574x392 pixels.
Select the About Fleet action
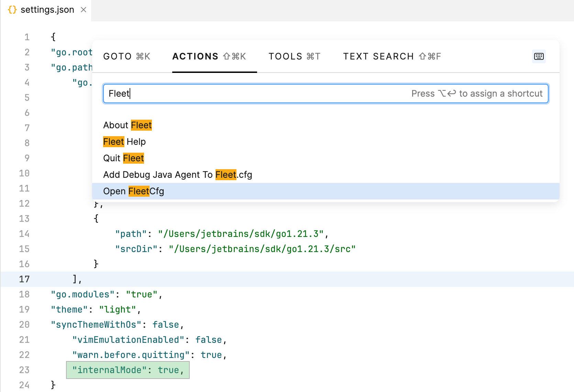(127, 125)
